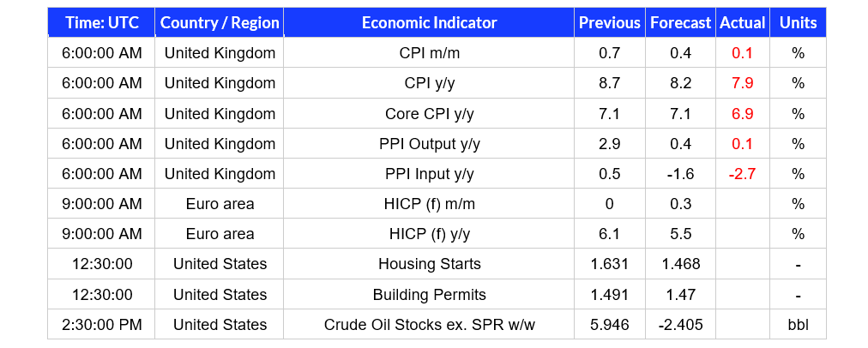Select the HICP (f) m/m cell

coord(429,204)
